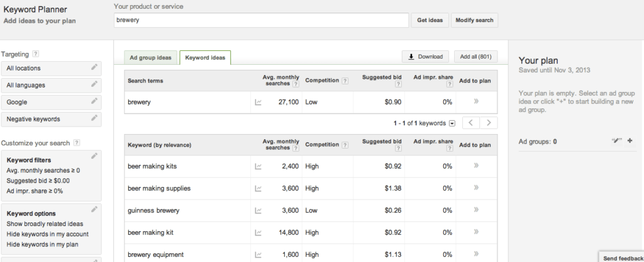Edit Keyword options pencil icon
This screenshot has width=644, height=262.
[94, 209]
